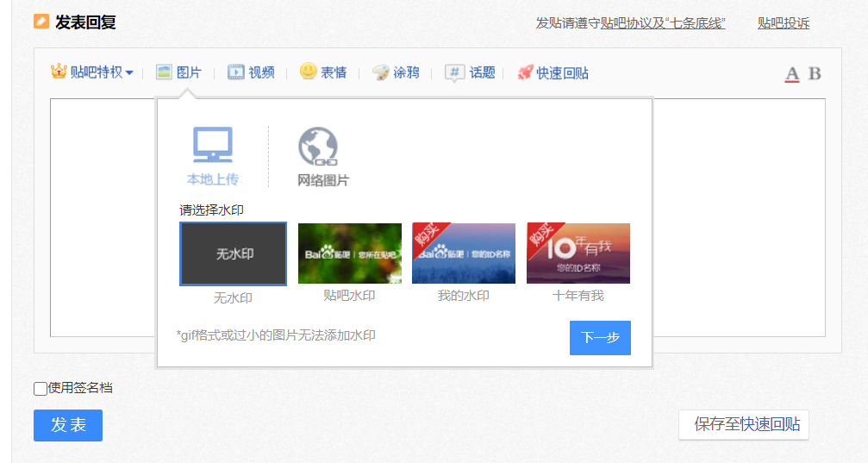Expand the 贴吧特权 dropdown arrow
This screenshot has width=868, height=463.
[x=129, y=73]
